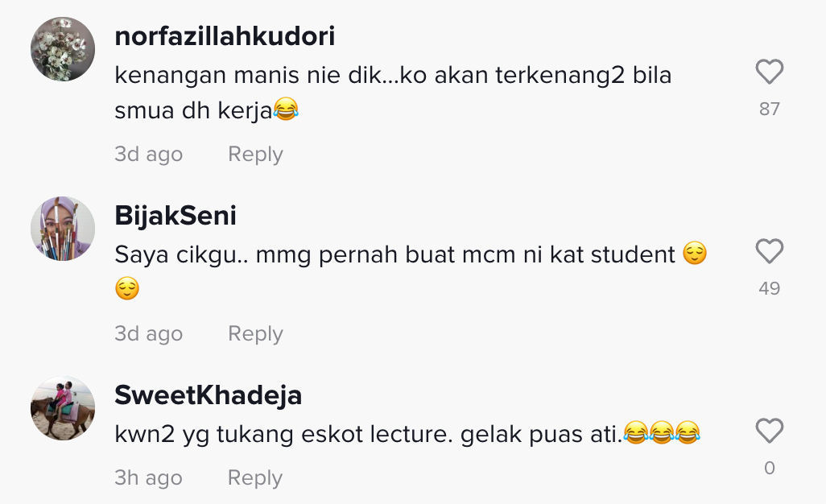Reply to norfazillahkudori's comment
Viewport: 826px width, 504px height.
pos(255,154)
